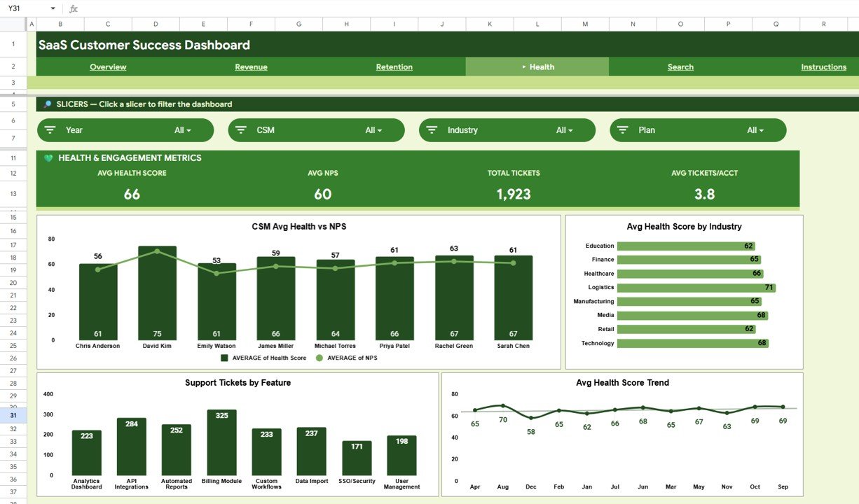Open the Name Box dropdown arrow
This screenshot has width=859, height=504.
(x=54, y=8)
